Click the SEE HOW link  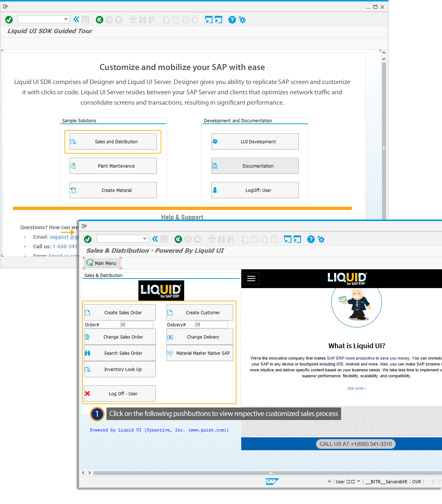(357, 388)
